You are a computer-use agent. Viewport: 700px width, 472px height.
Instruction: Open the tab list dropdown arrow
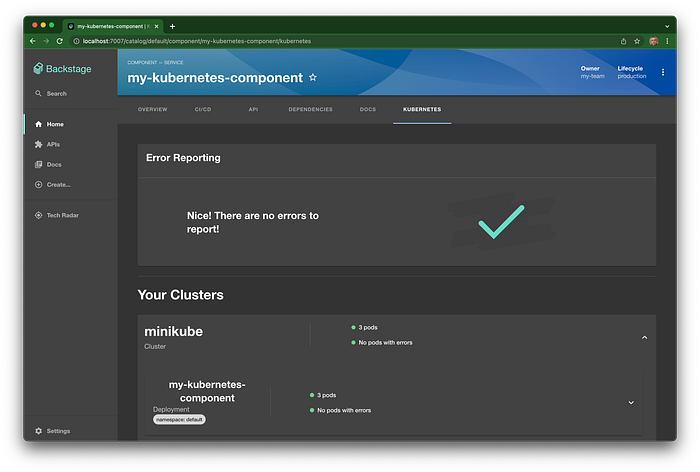(667, 26)
